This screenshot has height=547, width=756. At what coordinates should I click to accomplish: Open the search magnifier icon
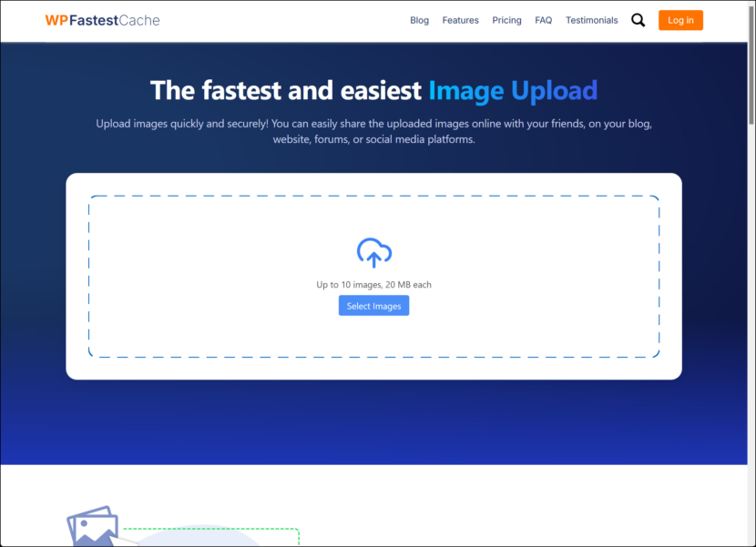coord(638,20)
